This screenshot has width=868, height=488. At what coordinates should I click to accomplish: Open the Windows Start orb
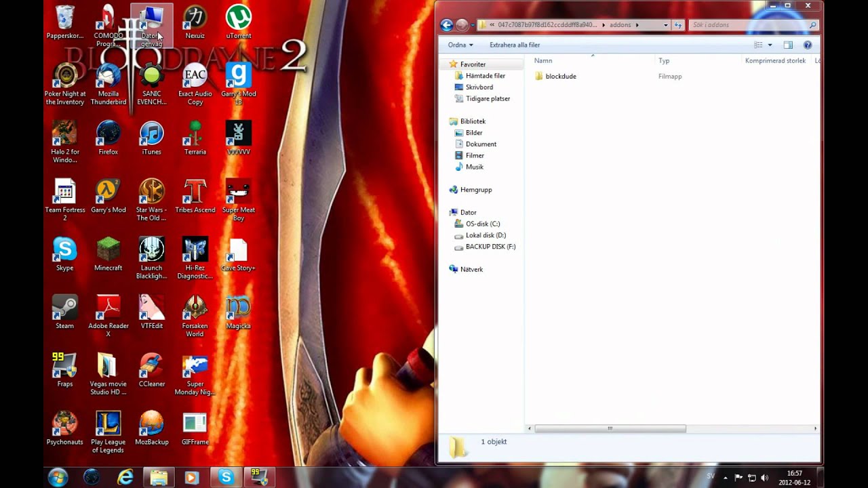[58, 477]
